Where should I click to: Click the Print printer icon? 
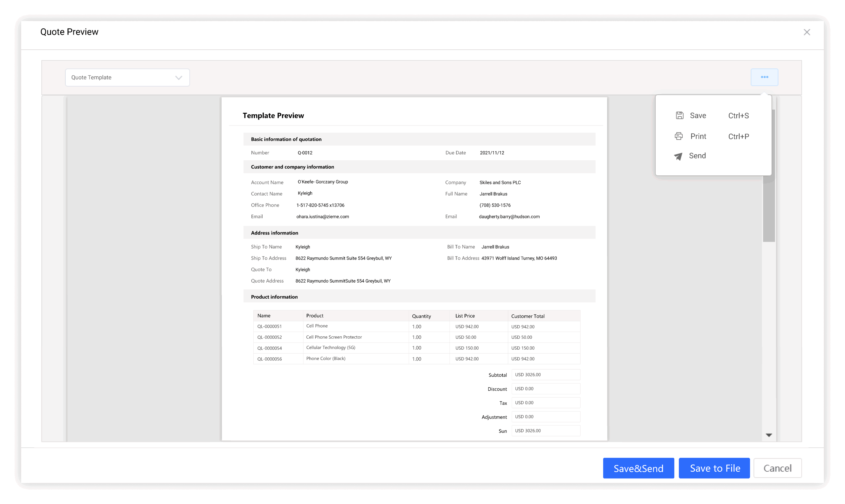coord(679,136)
